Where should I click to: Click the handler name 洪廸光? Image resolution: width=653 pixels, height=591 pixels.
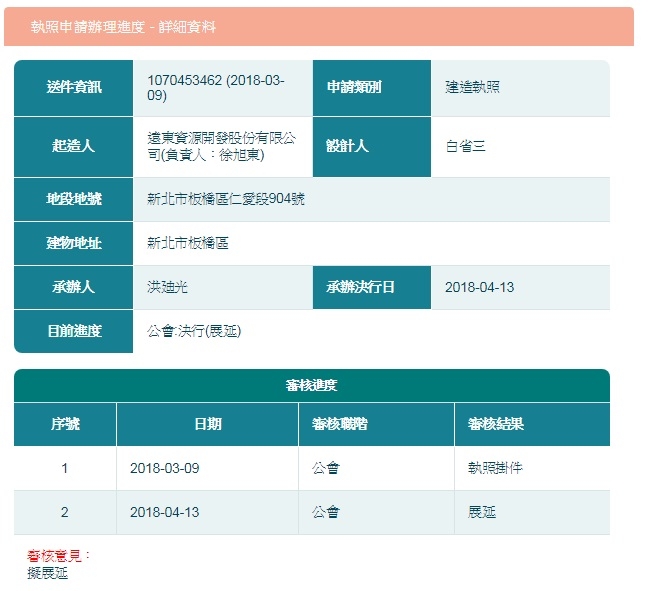pyautogui.click(x=167, y=287)
